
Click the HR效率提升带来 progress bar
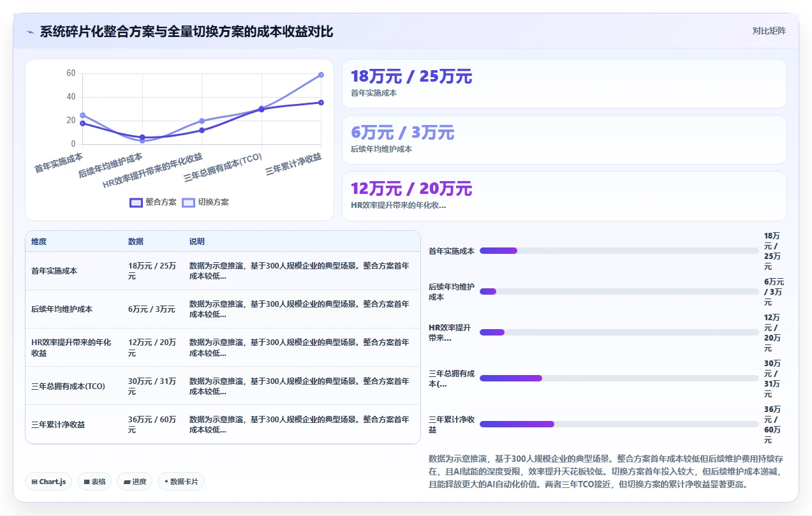619,332
